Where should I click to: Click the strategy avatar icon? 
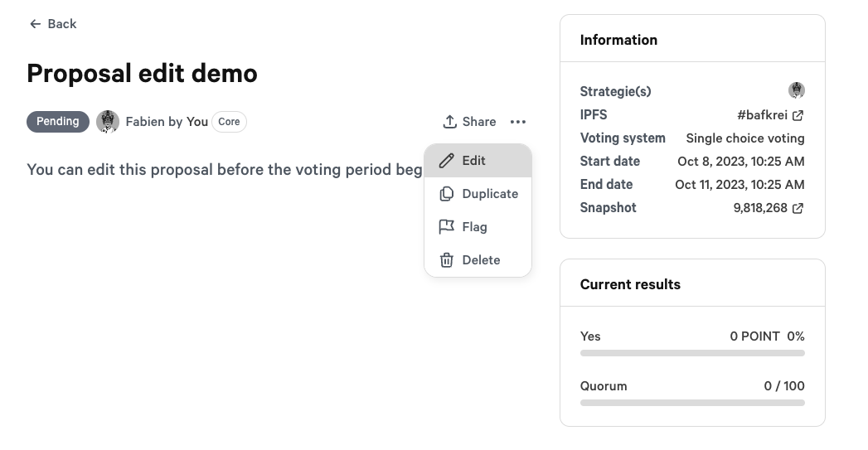[x=796, y=90]
